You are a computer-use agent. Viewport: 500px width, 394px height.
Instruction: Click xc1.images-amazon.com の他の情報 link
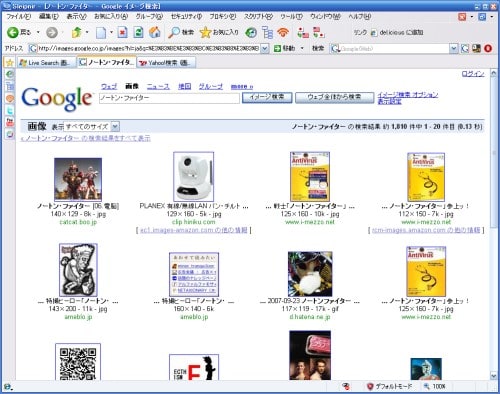194,230
